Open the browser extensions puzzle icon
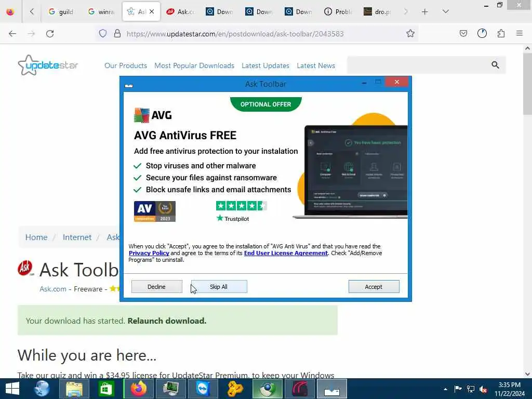Viewport: 532px width, 399px height. coord(501,33)
